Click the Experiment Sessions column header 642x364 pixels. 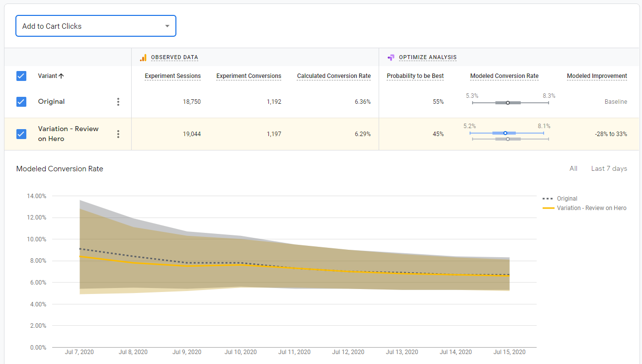[173, 76]
